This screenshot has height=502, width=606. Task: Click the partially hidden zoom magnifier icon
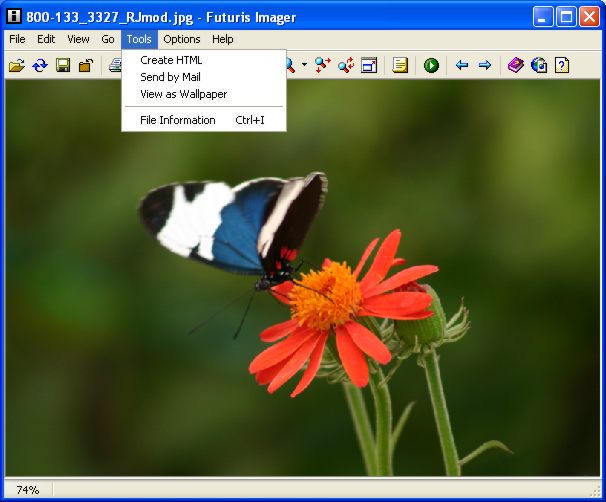pos(291,66)
